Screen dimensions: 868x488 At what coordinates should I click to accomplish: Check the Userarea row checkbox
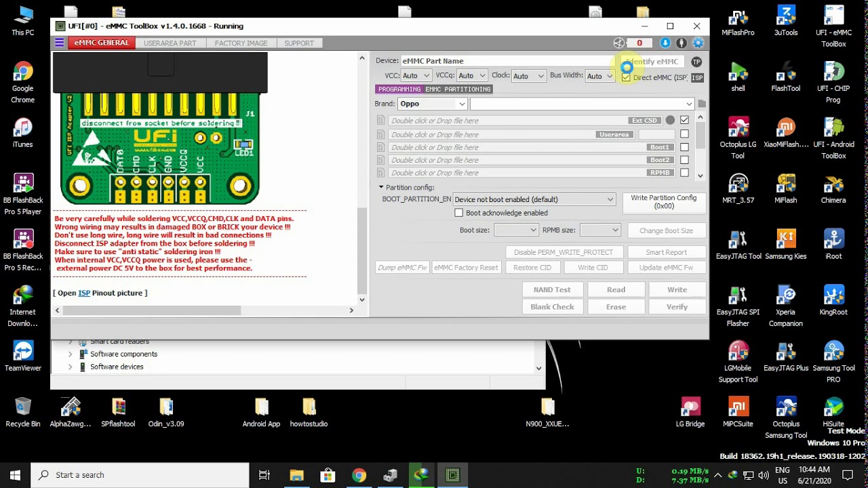[684, 134]
